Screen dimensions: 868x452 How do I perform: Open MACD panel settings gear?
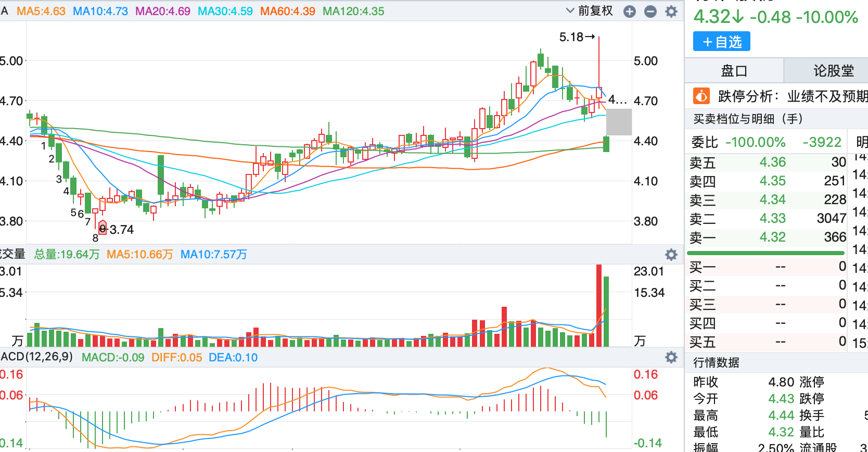pos(671,357)
